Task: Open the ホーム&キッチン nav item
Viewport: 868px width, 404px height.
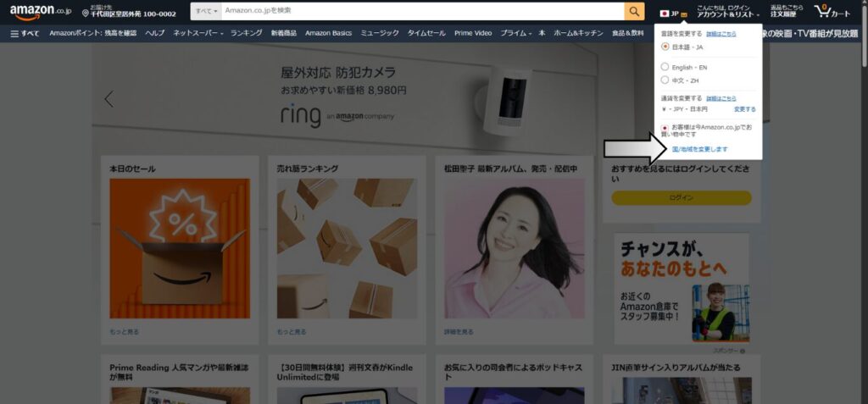Action: pyautogui.click(x=578, y=33)
